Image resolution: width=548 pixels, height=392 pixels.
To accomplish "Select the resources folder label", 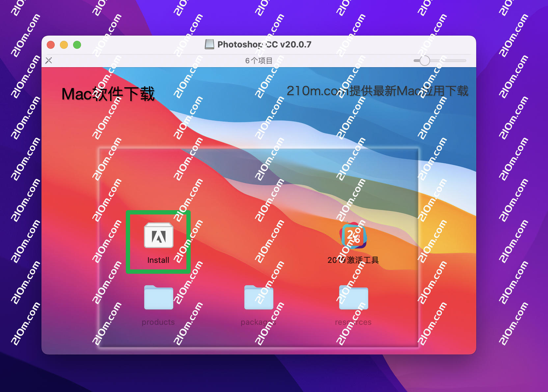I will click(x=353, y=322).
